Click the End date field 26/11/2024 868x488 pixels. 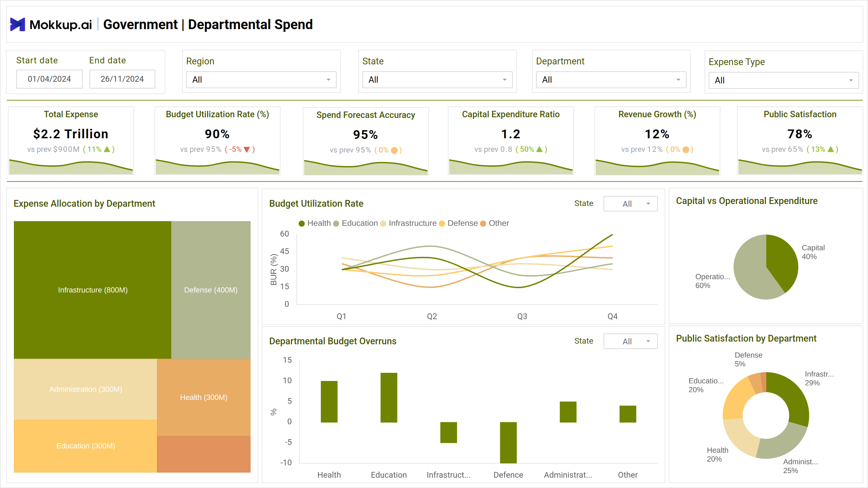click(122, 79)
